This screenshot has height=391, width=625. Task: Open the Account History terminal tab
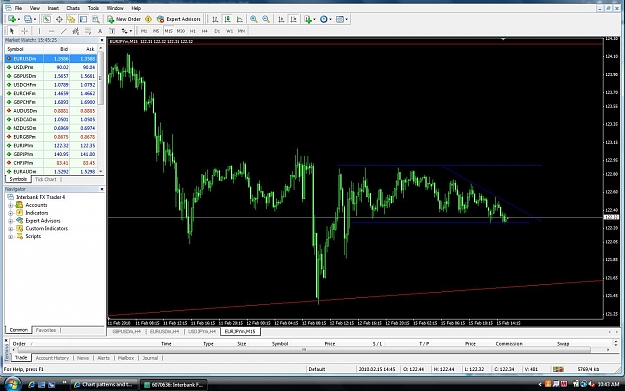(x=52, y=358)
